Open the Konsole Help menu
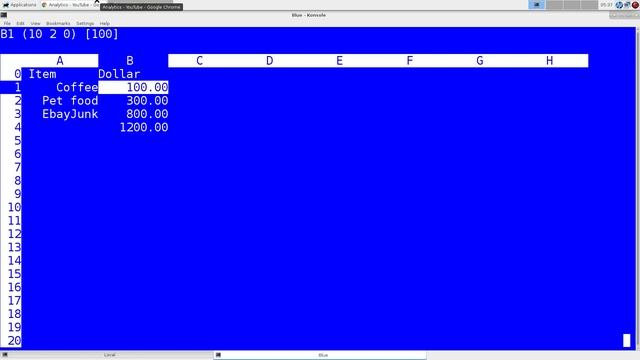 click(x=104, y=24)
